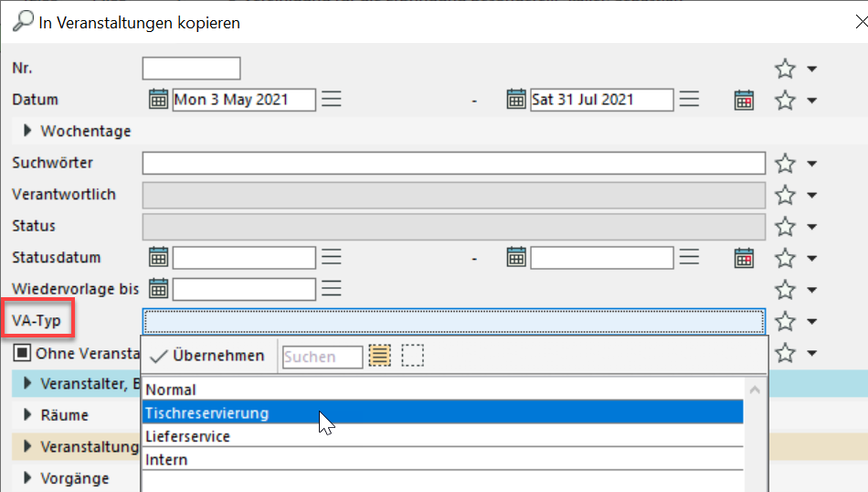Open calendar picker for Datum start date
The height and width of the screenshot is (492, 868).
point(159,100)
